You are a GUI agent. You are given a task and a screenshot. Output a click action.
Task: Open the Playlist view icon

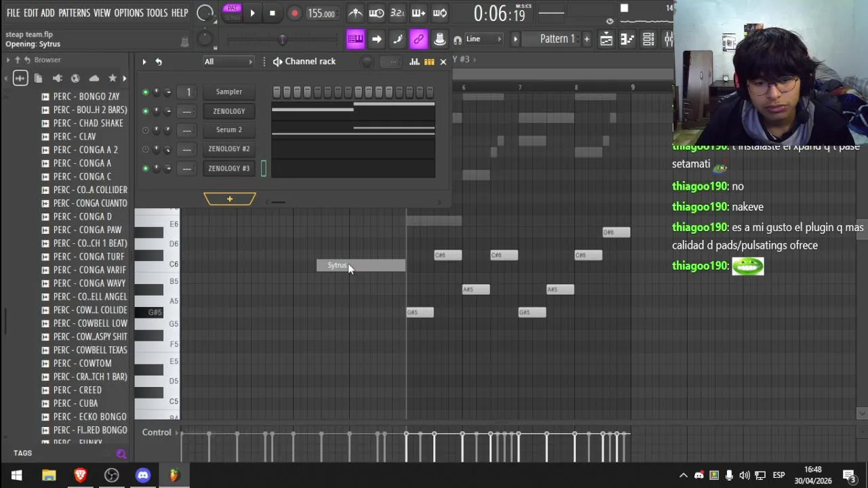click(606, 39)
